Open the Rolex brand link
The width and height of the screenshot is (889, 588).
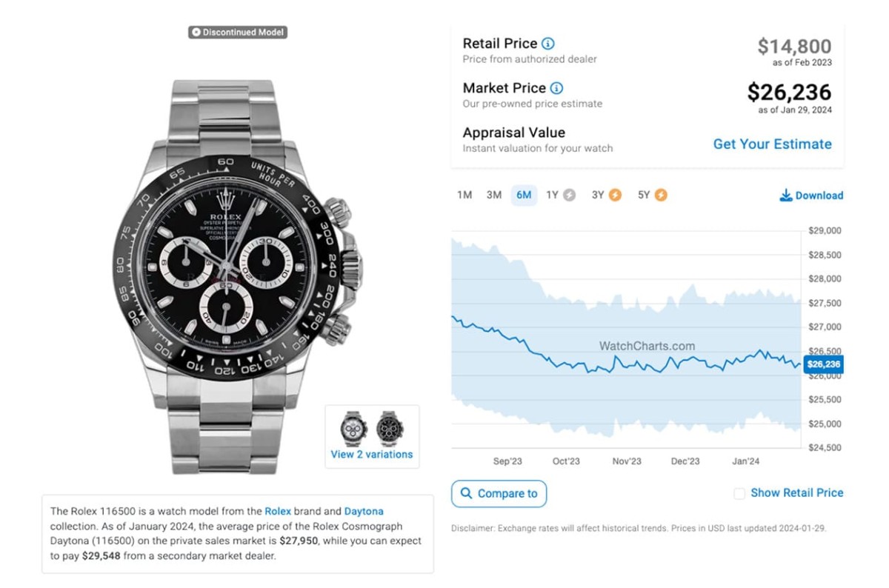tap(278, 511)
